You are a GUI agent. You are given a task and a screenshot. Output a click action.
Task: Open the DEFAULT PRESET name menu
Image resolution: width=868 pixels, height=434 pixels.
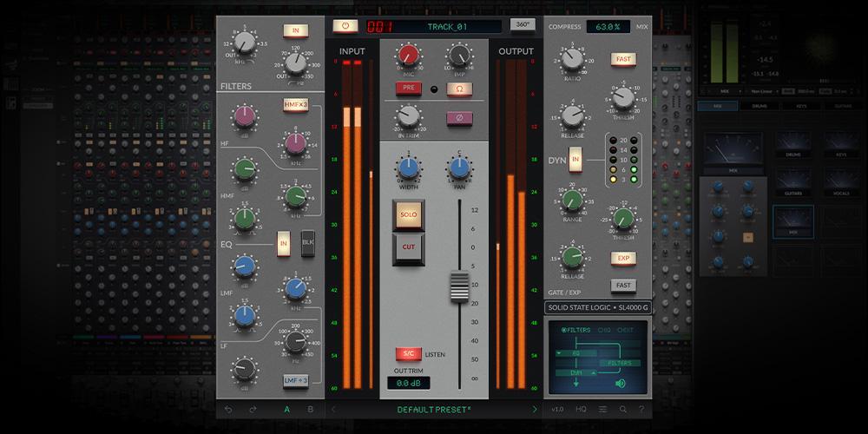[434, 409]
